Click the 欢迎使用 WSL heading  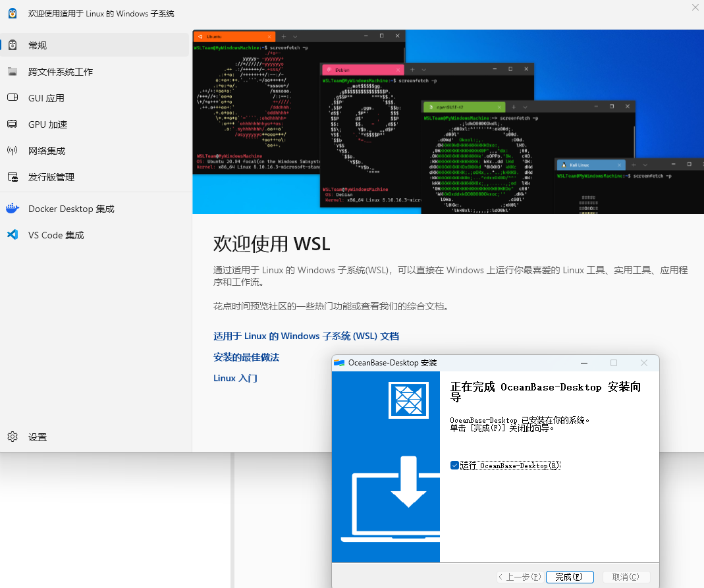271,244
